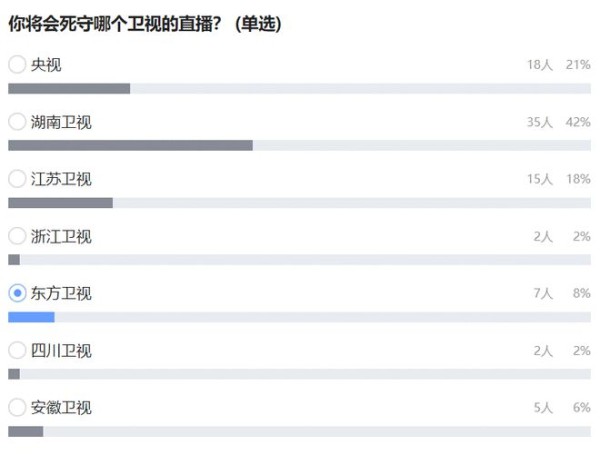This screenshot has height=455, width=600.
Task: Click the blue 东方卫视 progress bar
Action: (x=31, y=317)
